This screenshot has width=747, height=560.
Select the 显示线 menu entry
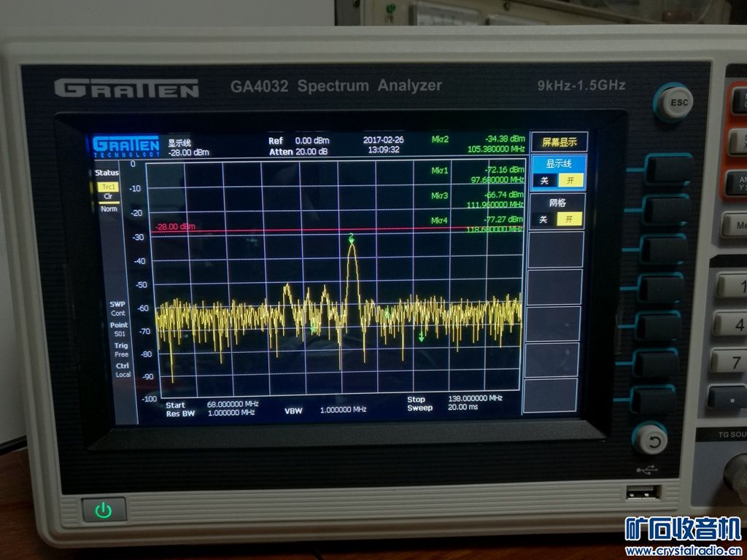click(x=558, y=172)
